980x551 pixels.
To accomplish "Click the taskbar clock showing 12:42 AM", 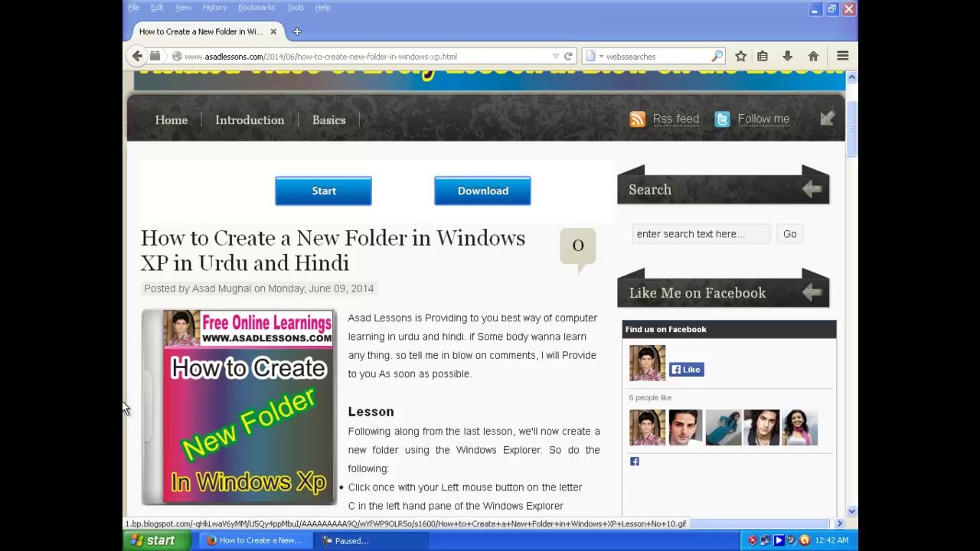I will pos(831,540).
